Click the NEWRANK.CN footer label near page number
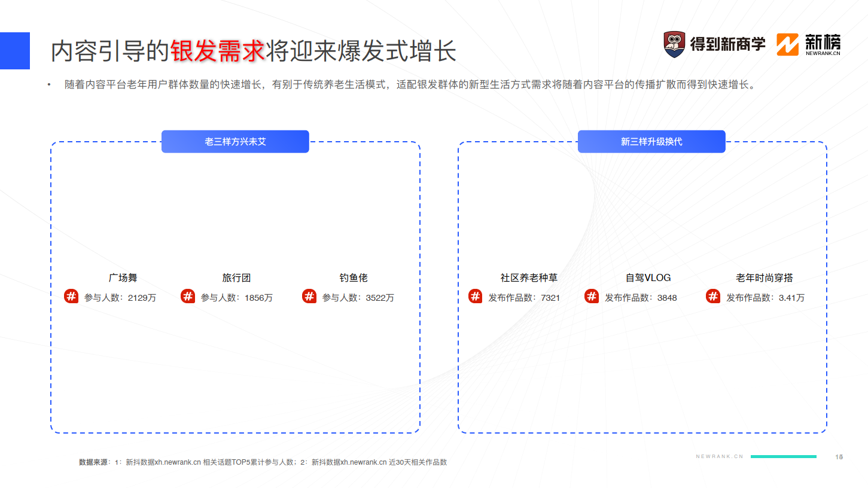 pos(720,456)
